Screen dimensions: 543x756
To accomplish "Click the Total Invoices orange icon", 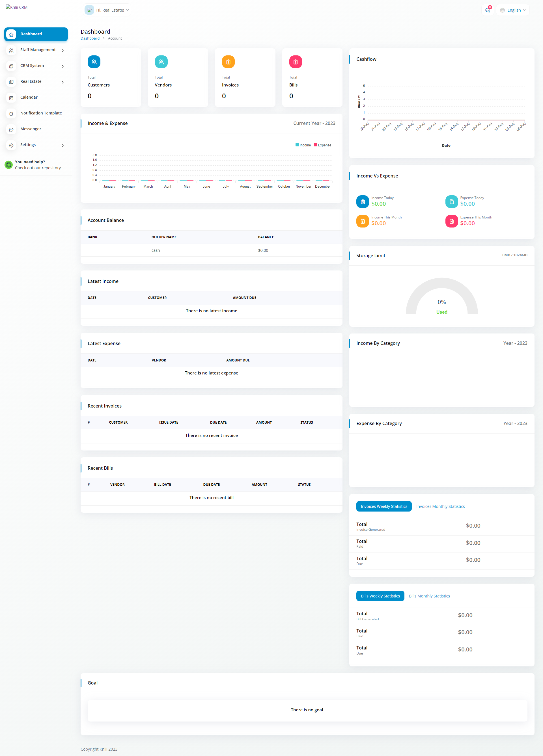I will 228,62.
